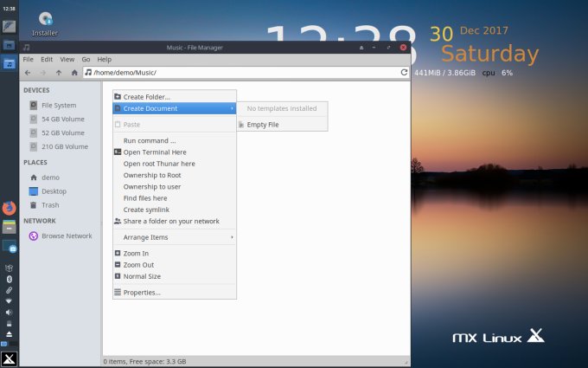Click the clipboard paperclip tray icon
This screenshot has width=588, height=368.
(9, 290)
